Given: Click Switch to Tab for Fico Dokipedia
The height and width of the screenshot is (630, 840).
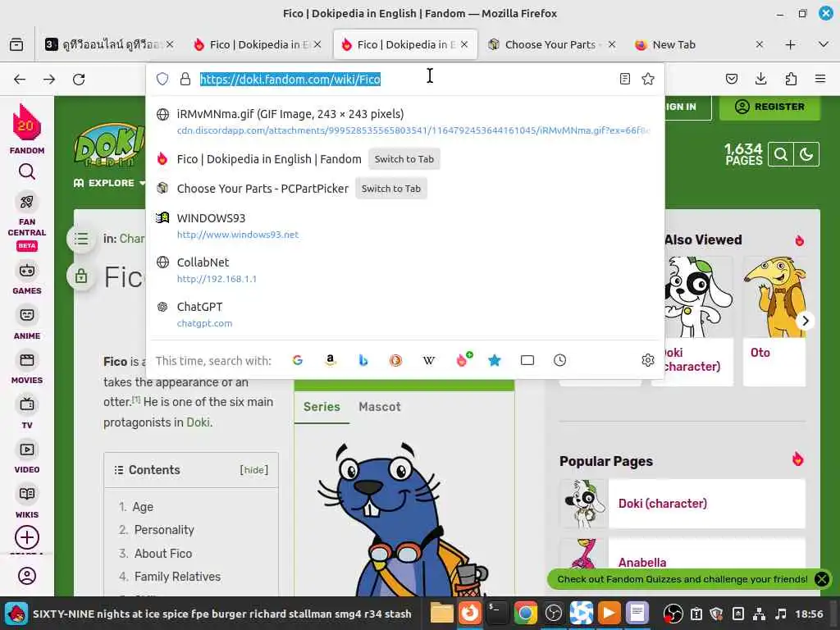Looking at the screenshot, I should pyautogui.click(x=404, y=159).
